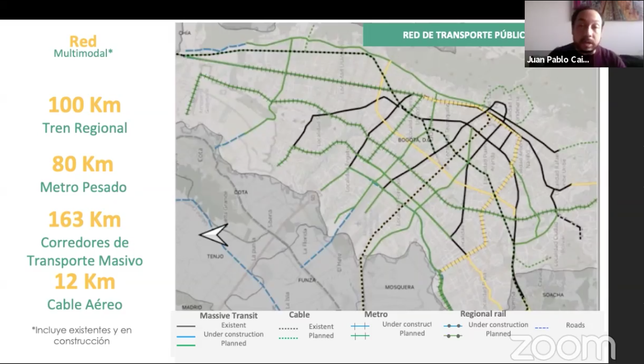Click the 12 Km Cable Aéreo statistic

pos(85,292)
